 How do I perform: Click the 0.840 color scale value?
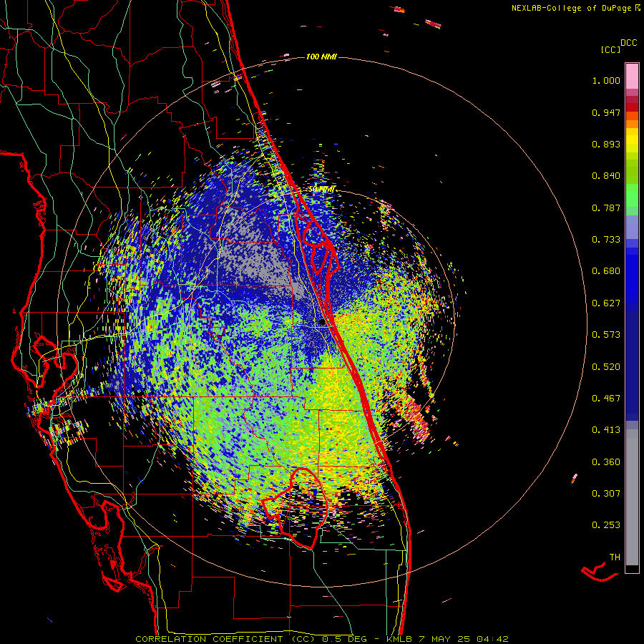606,176
